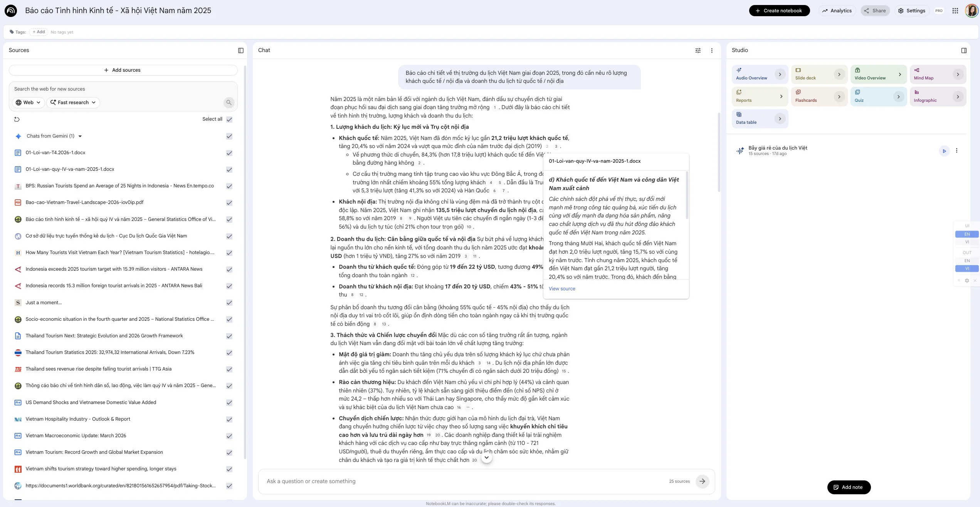
Task: Select VI under UI language
Action: (x=967, y=242)
